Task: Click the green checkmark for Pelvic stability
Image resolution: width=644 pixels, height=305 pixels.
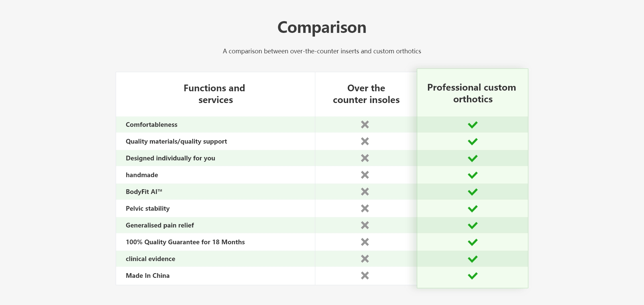Action: coord(473,209)
